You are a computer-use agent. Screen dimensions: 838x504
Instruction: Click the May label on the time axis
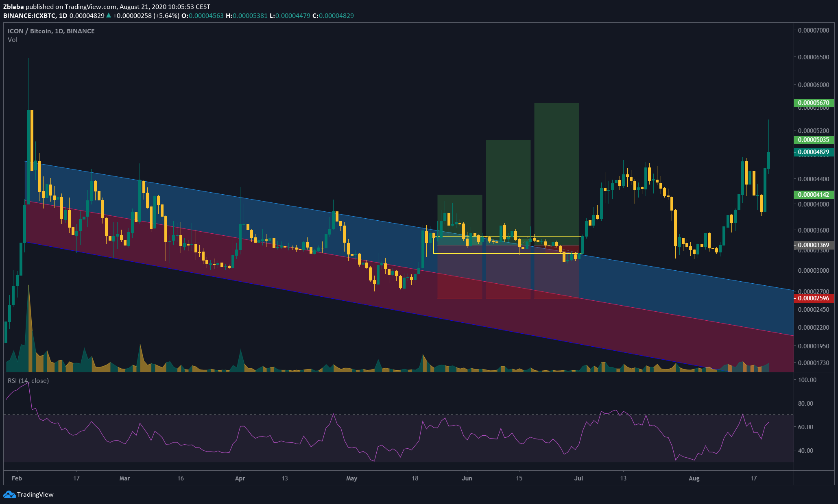click(x=352, y=478)
